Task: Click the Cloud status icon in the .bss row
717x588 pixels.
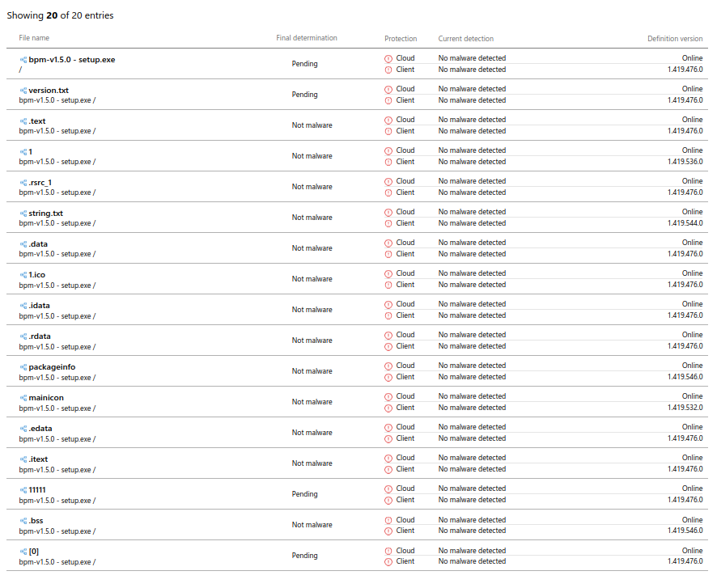Action: tap(388, 520)
